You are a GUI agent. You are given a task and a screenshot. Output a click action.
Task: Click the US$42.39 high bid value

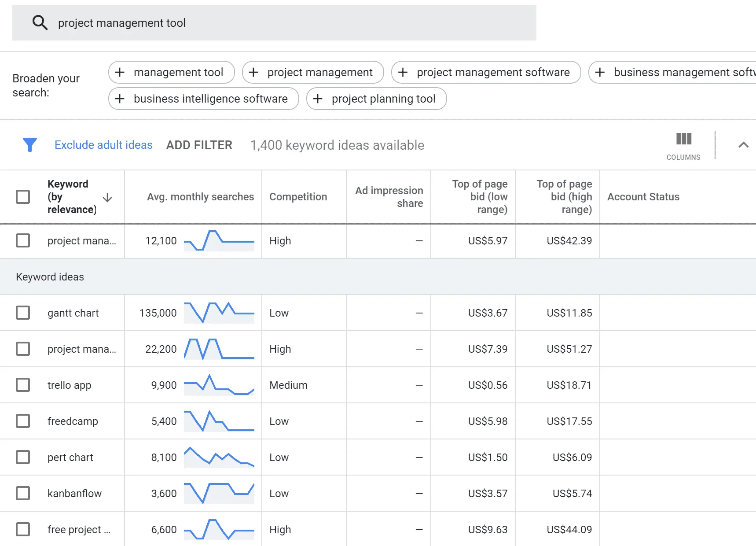tap(569, 240)
